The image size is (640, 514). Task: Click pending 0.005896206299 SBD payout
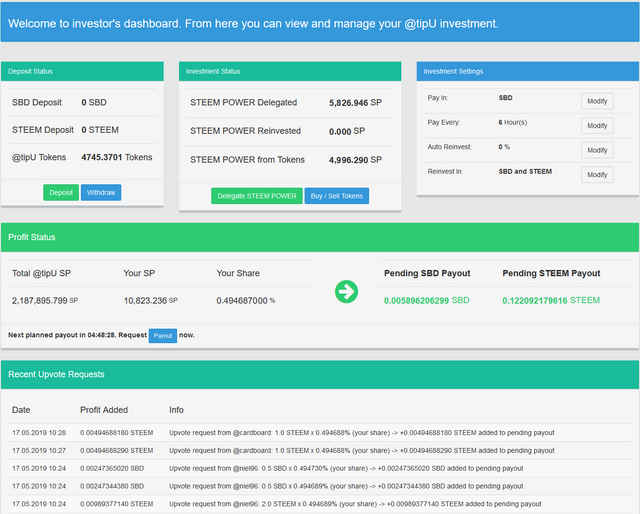427,300
